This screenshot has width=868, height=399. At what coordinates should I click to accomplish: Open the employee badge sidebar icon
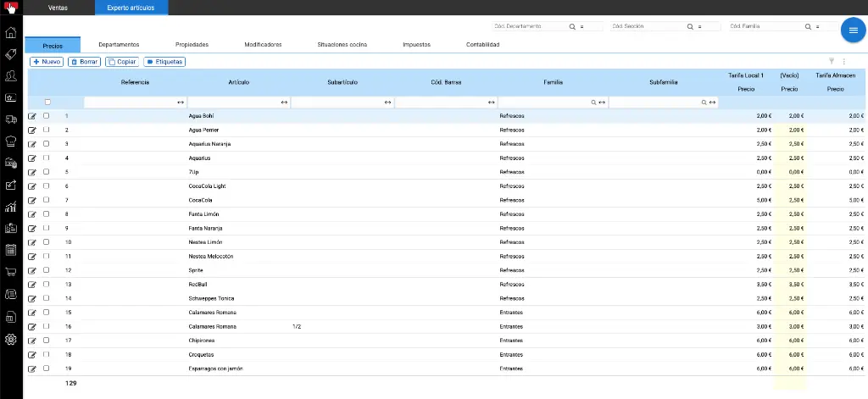click(x=10, y=228)
